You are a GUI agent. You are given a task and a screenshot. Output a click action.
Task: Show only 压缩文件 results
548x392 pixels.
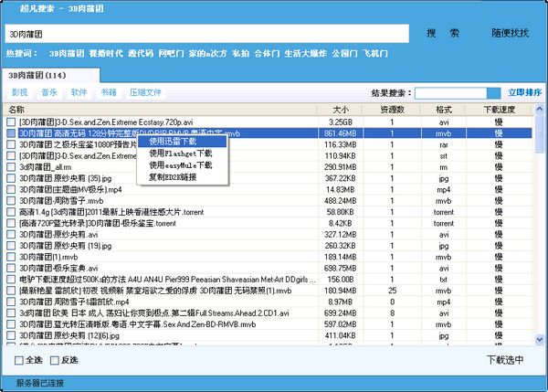[145, 92]
